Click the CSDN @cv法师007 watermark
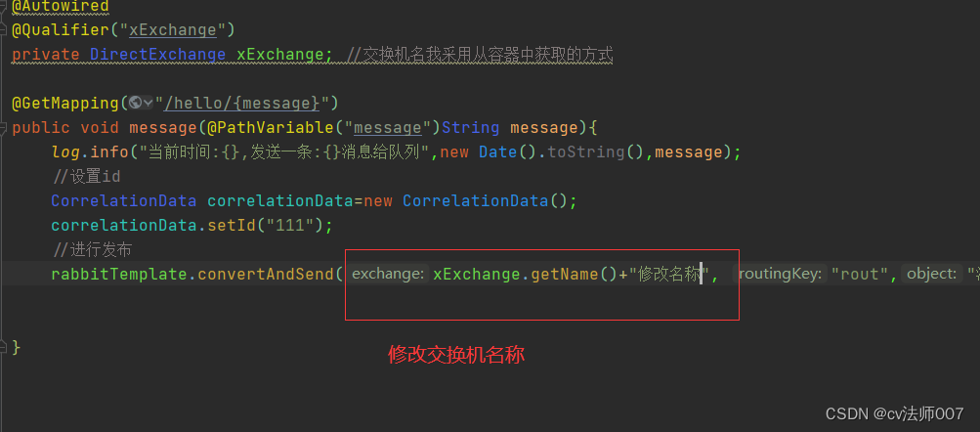The image size is (980, 432). (894, 413)
